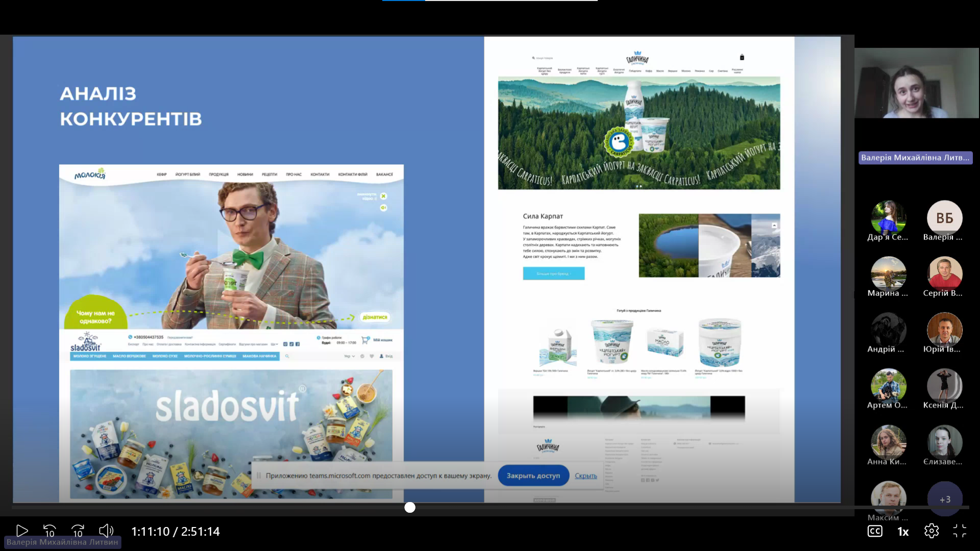980x551 pixels.
Task: Mute the video volume
Action: [x=106, y=531]
